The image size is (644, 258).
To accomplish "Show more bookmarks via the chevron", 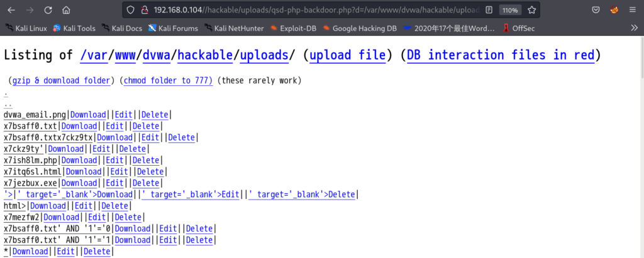I will click(x=634, y=28).
